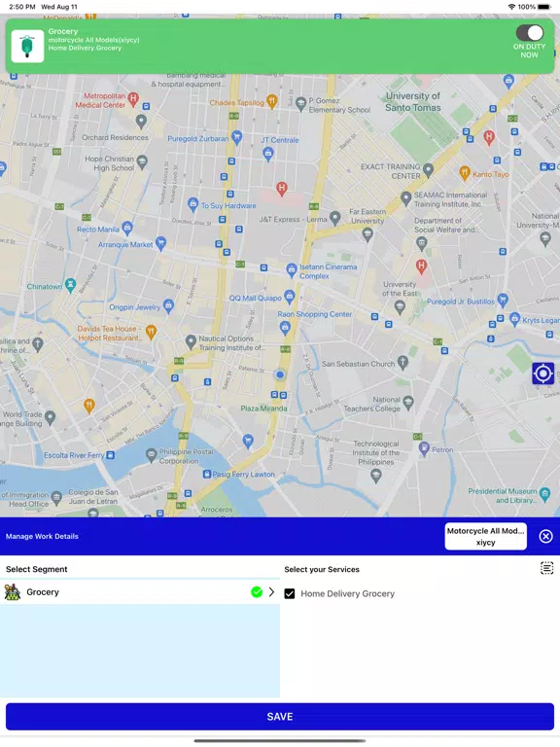560x747 pixels.
Task: Tap the JT Centrale shopping marker
Action: pyautogui.click(x=268, y=154)
